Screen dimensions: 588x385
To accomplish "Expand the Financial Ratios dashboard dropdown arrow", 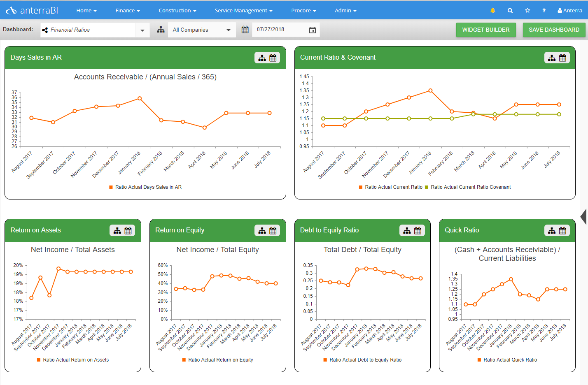I will pos(142,30).
